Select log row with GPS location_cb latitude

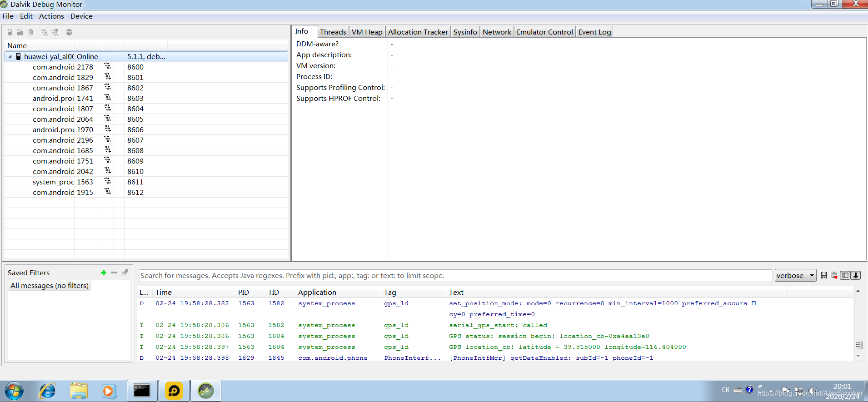click(x=495, y=347)
